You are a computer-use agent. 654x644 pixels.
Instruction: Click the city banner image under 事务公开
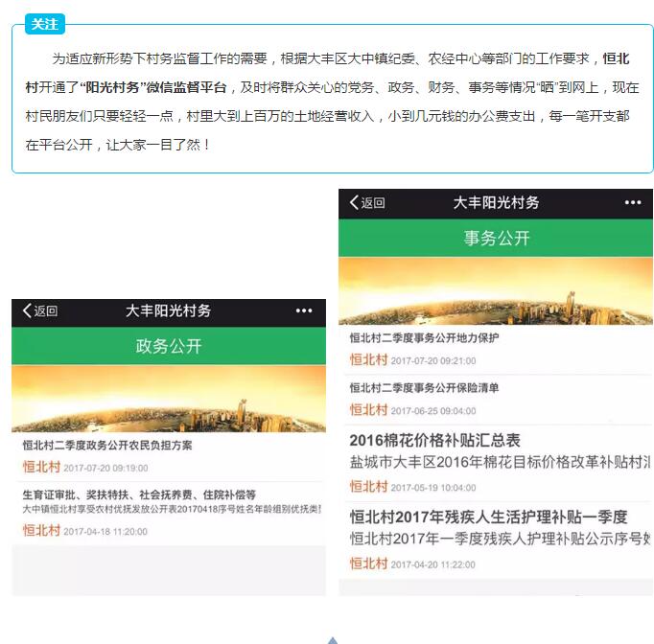[x=496, y=291]
